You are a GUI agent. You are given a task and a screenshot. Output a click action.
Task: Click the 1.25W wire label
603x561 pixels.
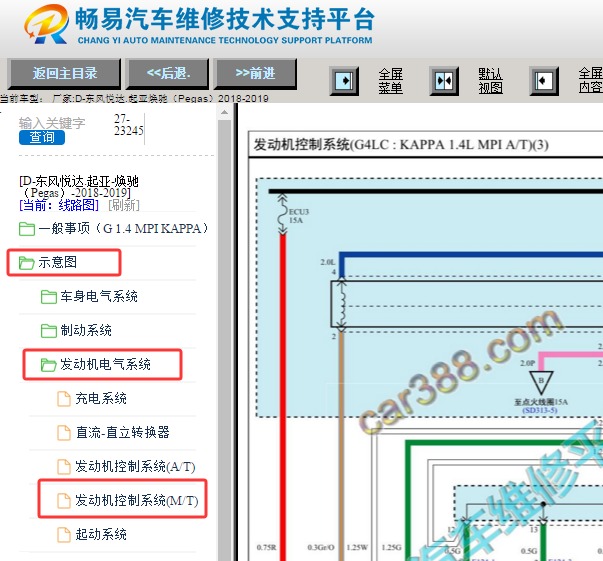tap(357, 547)
